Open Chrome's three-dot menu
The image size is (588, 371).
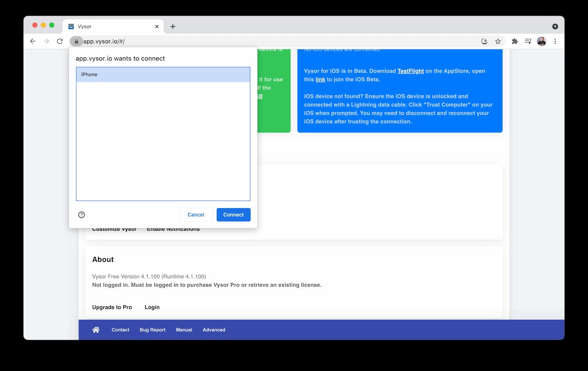click(555, 41)
